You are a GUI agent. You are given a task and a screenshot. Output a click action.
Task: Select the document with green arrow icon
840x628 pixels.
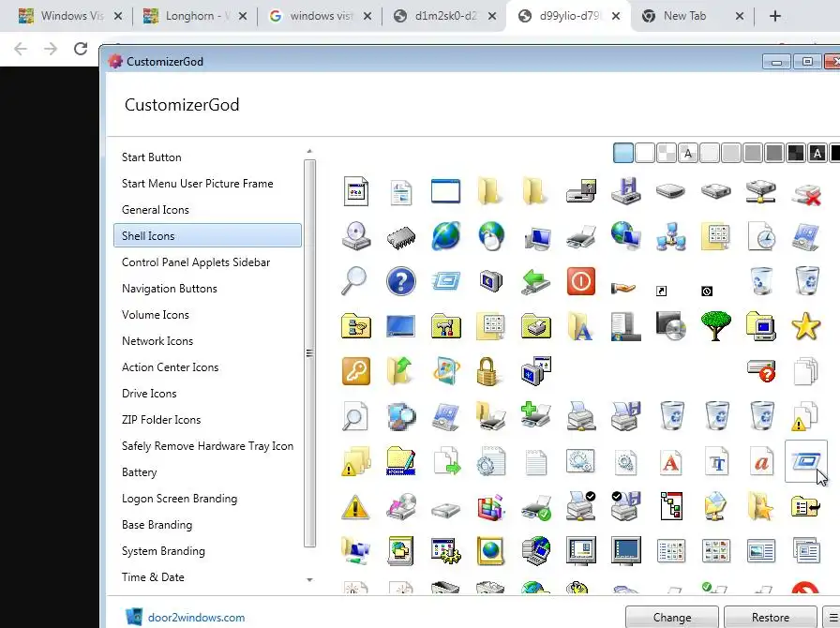(x=447, y=461)
